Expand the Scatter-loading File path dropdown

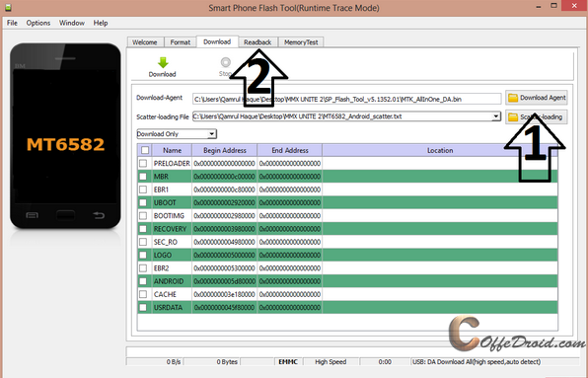click(x=495, y=116)
